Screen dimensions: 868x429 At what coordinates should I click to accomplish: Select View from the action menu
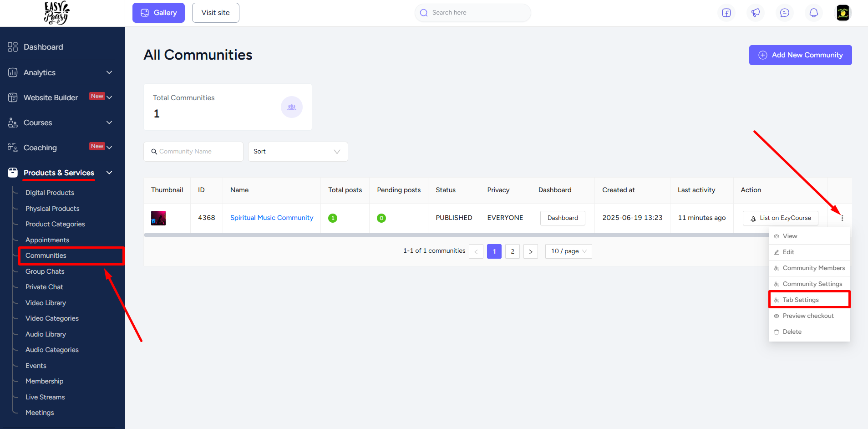click(809, 236)
